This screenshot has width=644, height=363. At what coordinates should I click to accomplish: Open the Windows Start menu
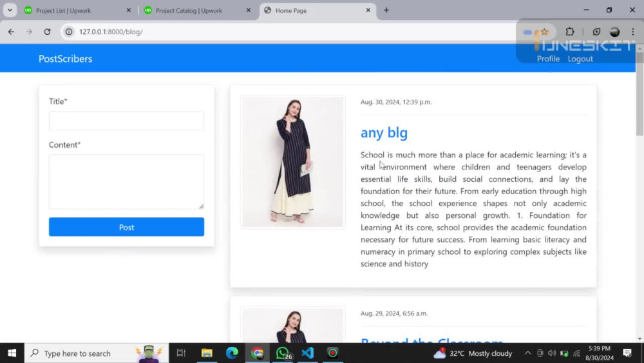(x=12, y=353)
